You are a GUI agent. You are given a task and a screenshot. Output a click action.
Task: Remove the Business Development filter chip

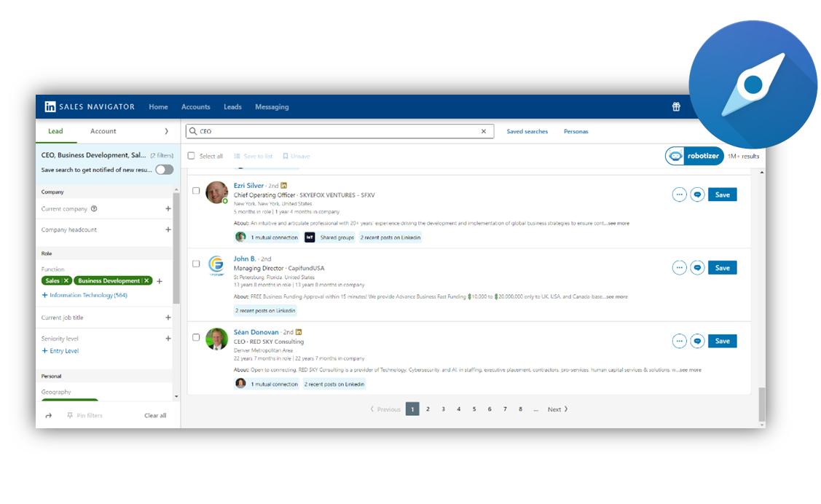pyautogui.click(x=146, y=281)
